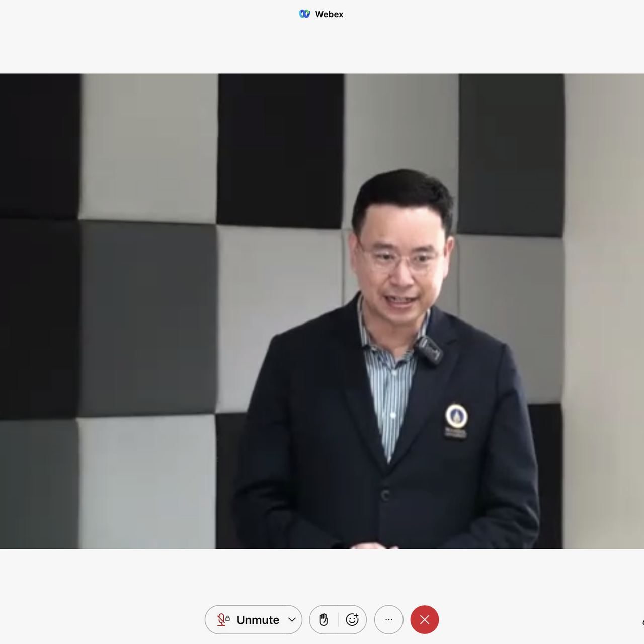The width and height of the screenshot is (644, 644).
Task: Click the round badge on speaker's jacket
Action: point(456,416)
